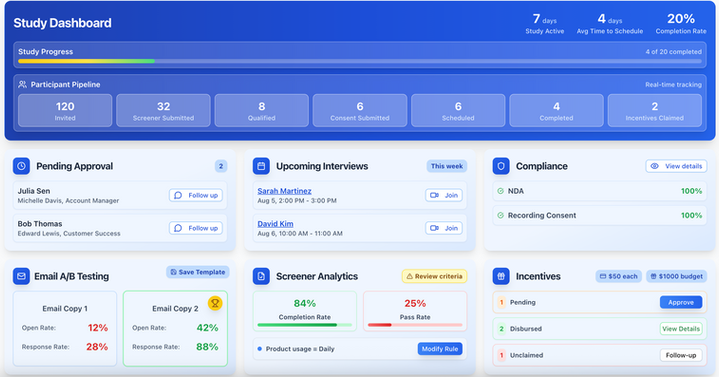Click the Real-time tracking label

(x=673, y=84)
